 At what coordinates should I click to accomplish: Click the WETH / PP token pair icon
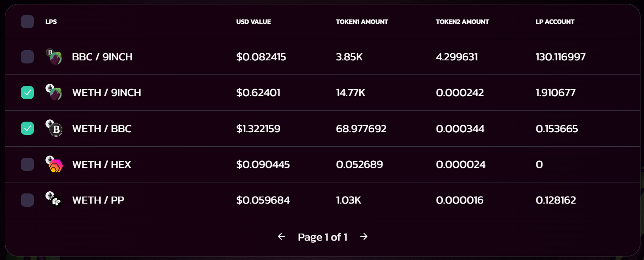[x=54, y=200]
